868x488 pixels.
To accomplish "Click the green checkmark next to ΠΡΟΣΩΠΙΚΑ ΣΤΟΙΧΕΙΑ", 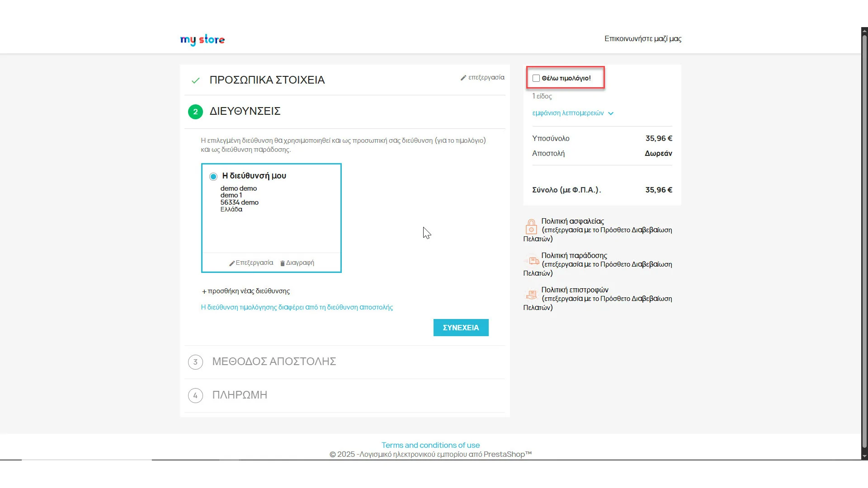I will tap(195, 80).
